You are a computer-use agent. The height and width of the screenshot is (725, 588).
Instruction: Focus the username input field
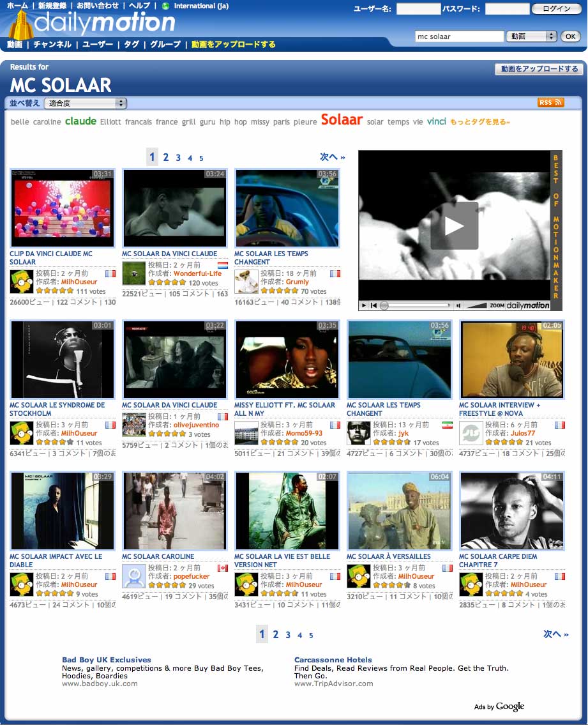(418, 8)
